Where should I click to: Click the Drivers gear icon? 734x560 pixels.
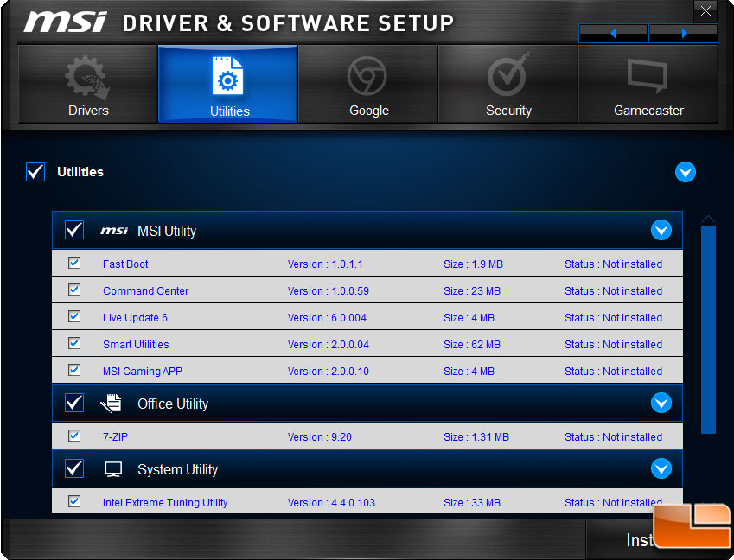[87, 77]
